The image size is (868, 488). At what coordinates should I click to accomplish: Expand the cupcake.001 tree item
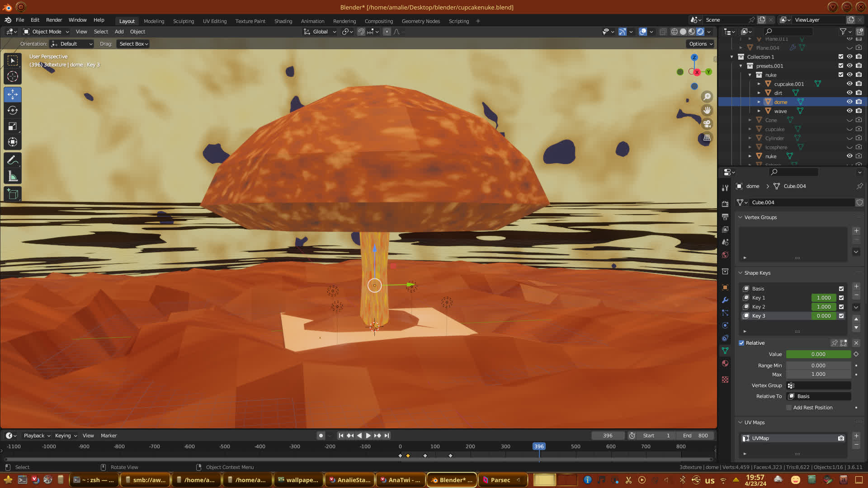tap(759, 84)
